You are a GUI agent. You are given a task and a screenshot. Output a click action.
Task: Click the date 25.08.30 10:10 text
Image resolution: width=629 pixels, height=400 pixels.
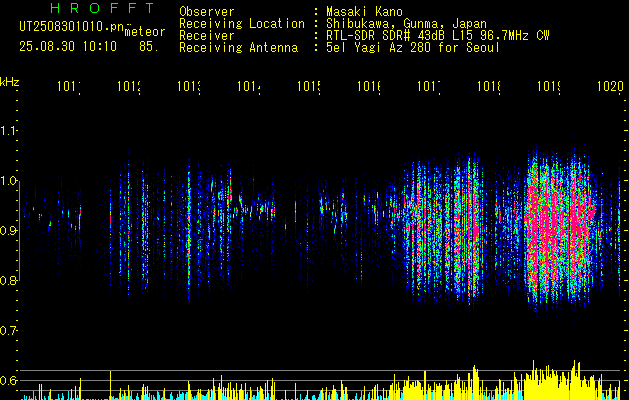tap(68, 47)
